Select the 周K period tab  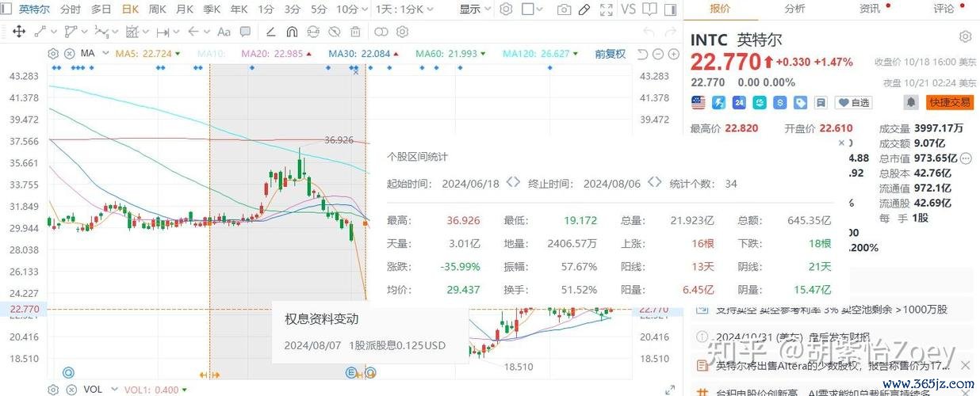[157, 10]
